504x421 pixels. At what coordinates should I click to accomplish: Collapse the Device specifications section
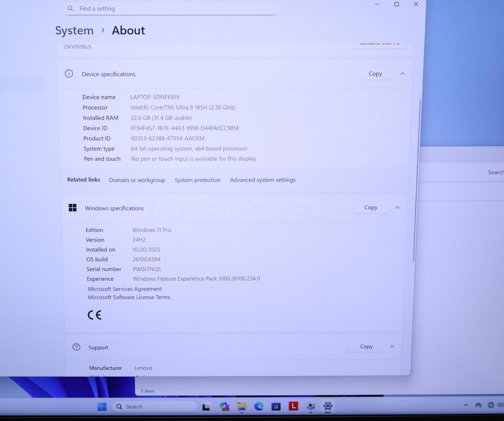[402, 74]
